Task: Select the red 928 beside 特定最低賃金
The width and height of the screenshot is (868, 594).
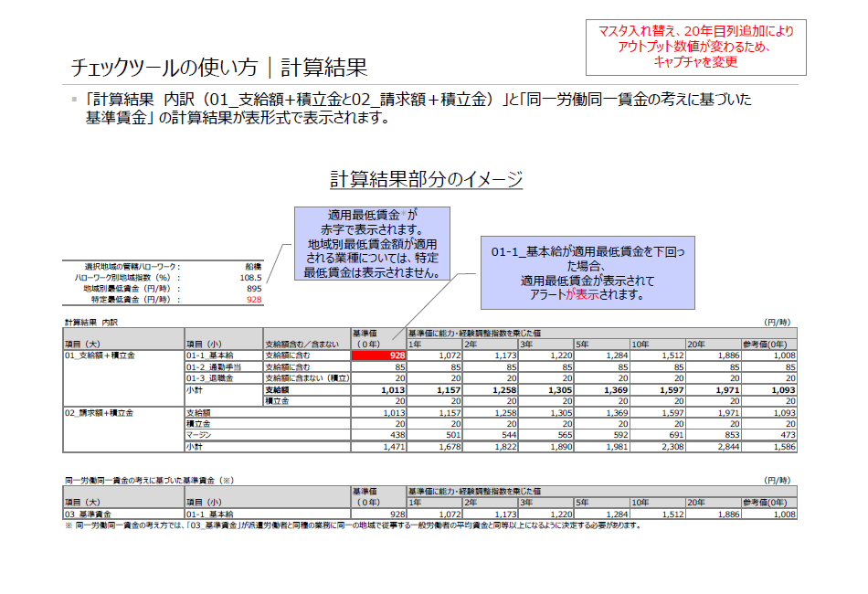Action: (x=255, y=300)
